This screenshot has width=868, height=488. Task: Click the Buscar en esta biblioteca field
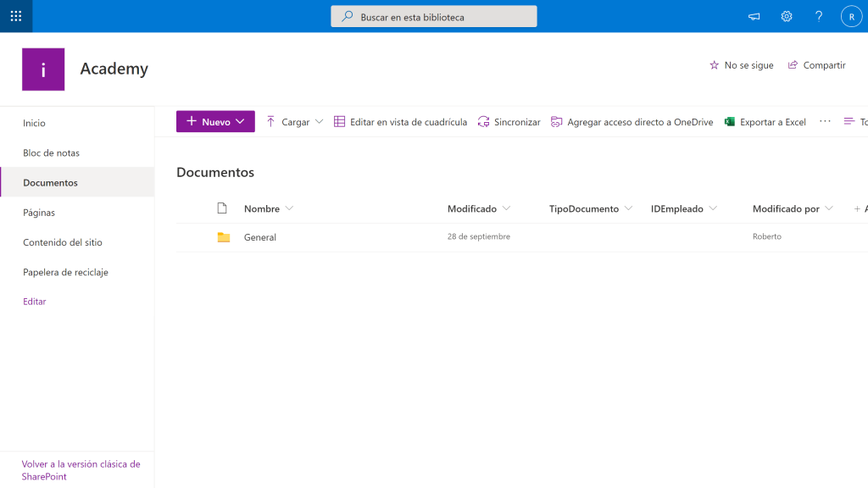pos(433,15)
